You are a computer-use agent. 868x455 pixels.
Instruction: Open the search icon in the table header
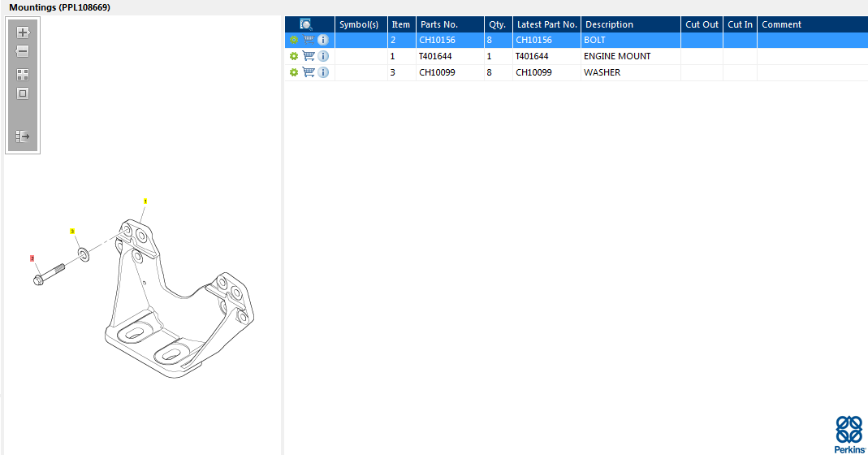pyautogui.click(x=305, y=24)
